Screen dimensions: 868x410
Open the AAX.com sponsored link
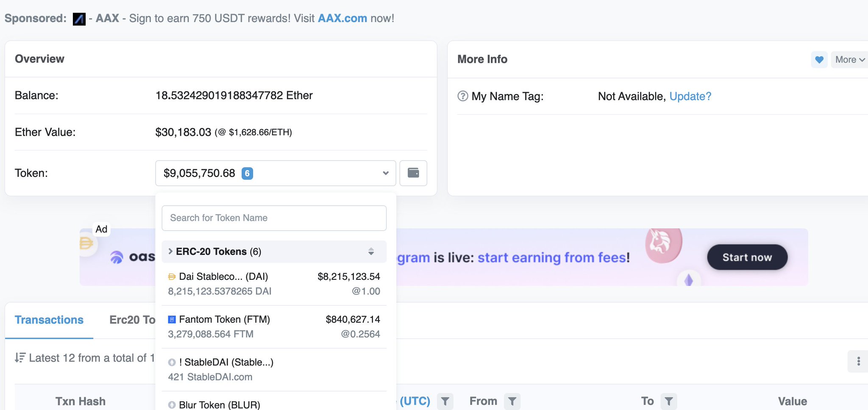tap(342, 18)
